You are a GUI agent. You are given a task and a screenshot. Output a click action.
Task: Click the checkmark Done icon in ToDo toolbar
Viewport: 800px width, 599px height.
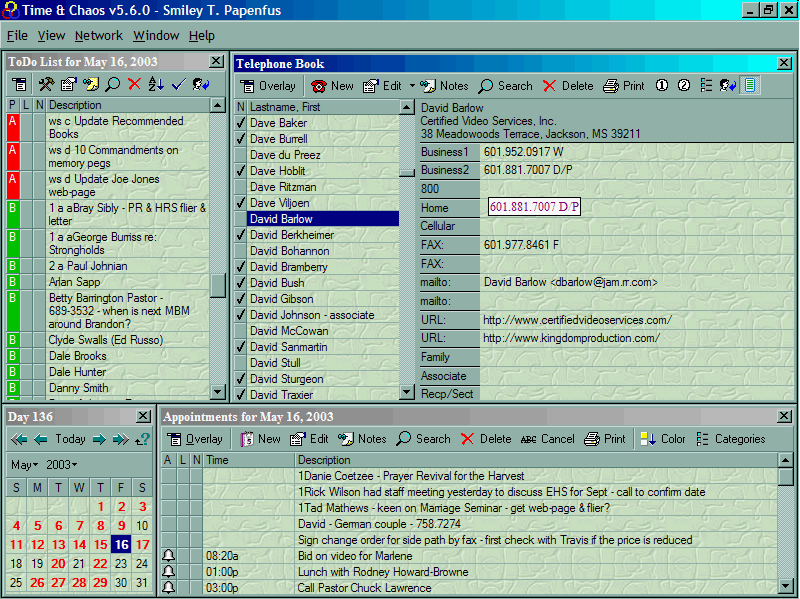pos(179,84)
